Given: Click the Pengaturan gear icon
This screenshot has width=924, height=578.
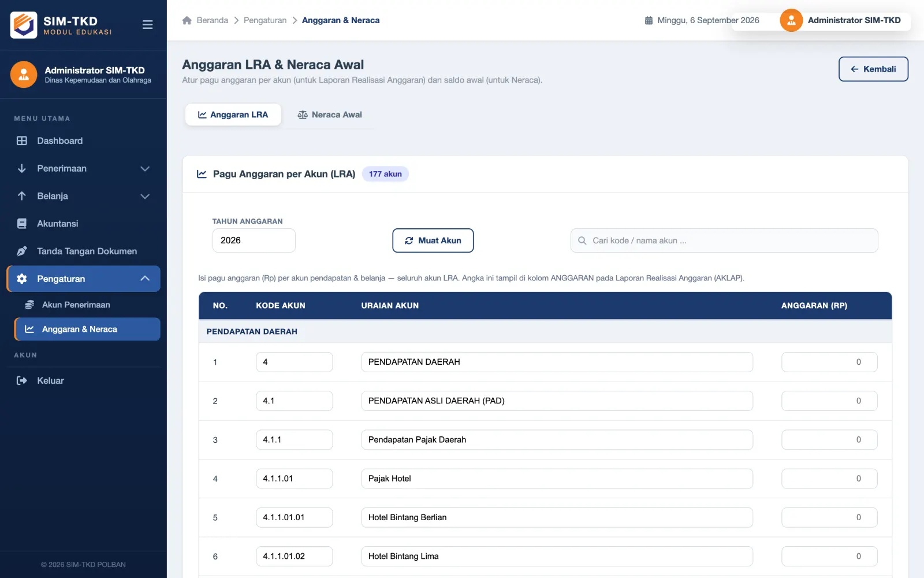Looking at the screenshot, I should 22,279.
